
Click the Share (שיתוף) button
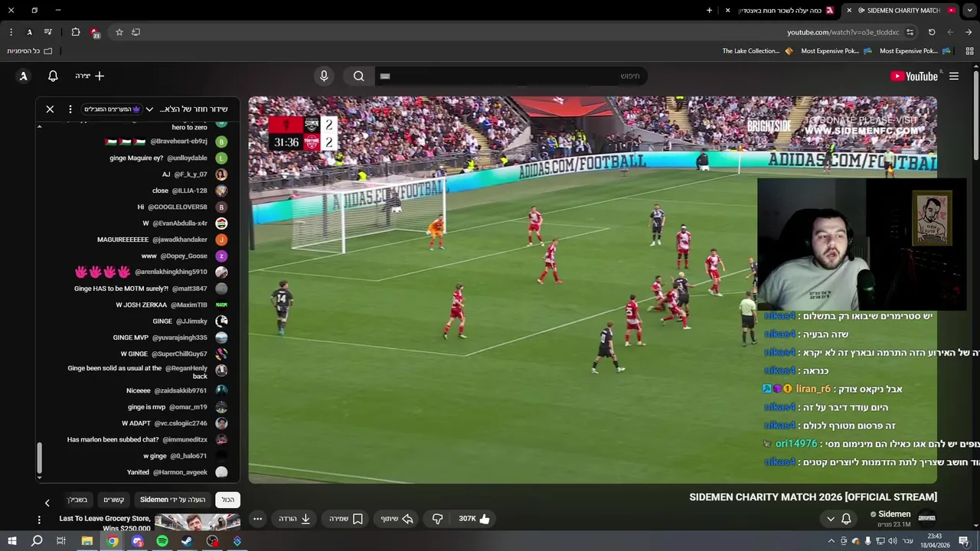tap(397, 519)
